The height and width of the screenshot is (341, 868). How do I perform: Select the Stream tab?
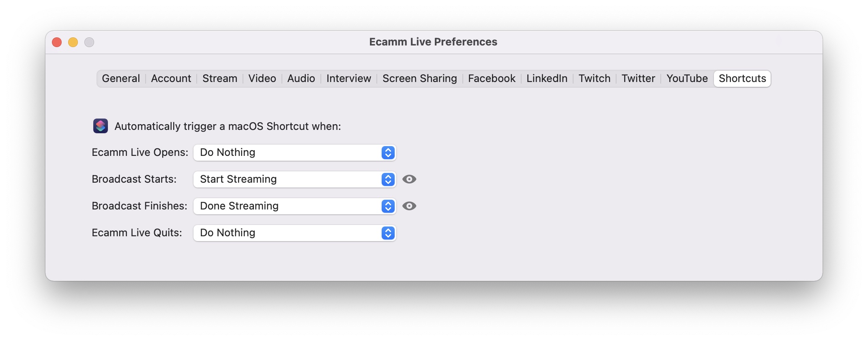(220, 78)
